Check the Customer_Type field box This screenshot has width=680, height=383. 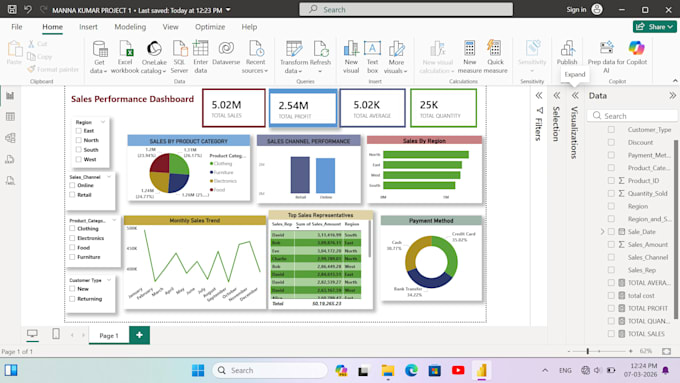click(611, 129)
